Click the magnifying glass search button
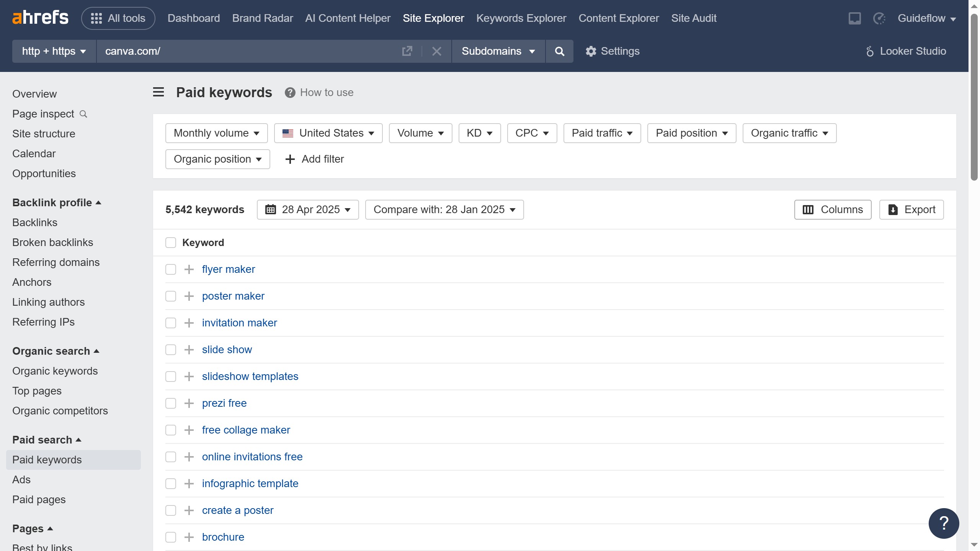980x551 pixels. [559, 51]
